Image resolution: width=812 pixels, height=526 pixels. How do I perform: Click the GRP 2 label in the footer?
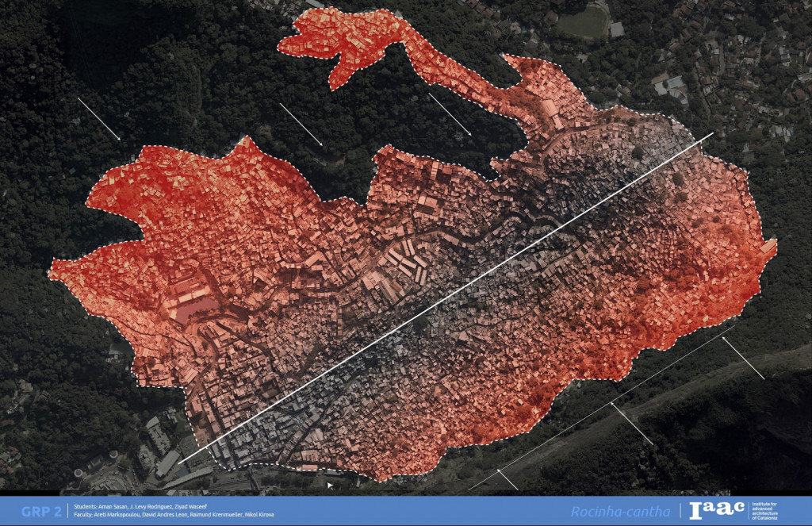[x=41, y=511]
